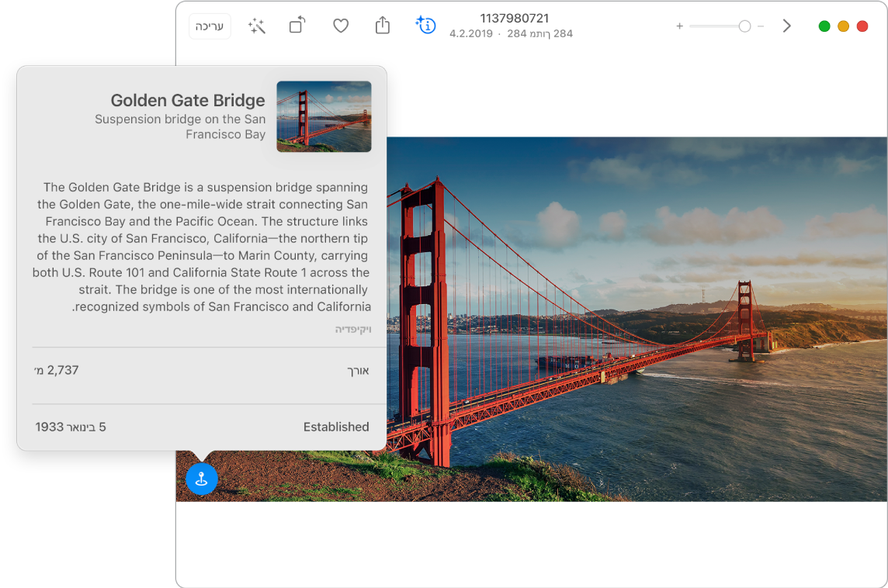
Task: Close the window with the red button
Action: pyautogui.click(x=862, y=26)
